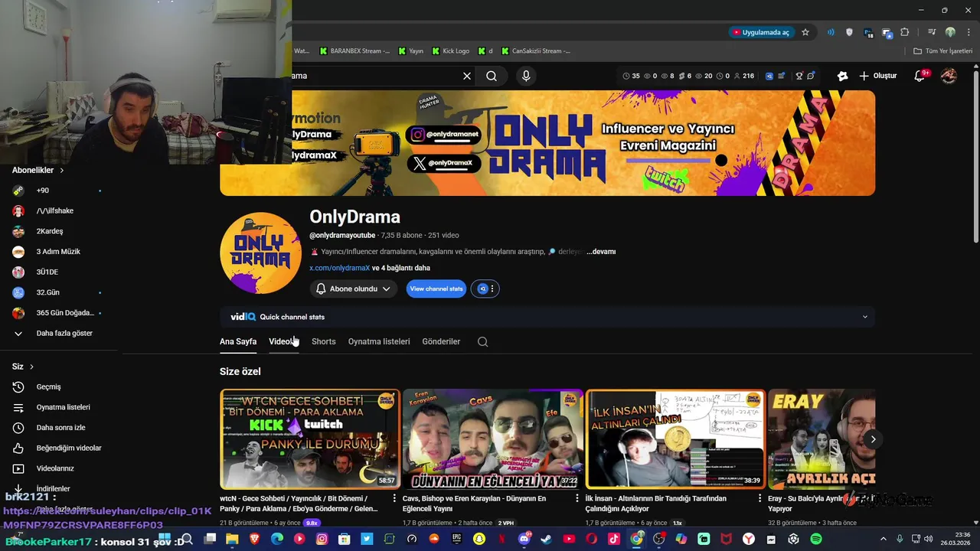The image size is (980, 551).
Task: Open the vidIQ list menu icon
Action: (782, 76)
